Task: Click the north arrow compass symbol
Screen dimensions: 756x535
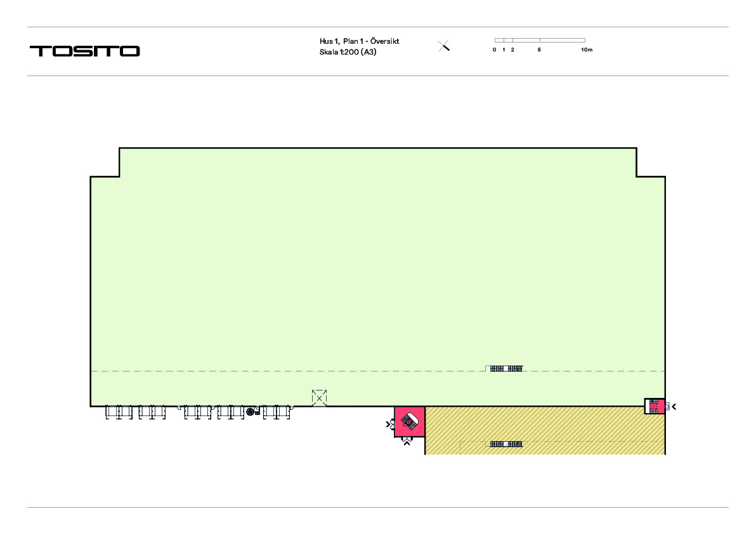Action: pos(443,46)
